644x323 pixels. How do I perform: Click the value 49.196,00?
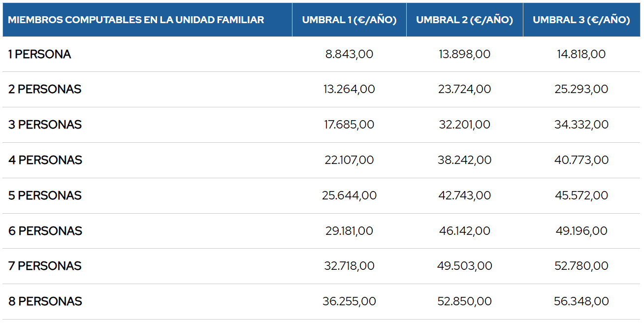coord(581,231)
